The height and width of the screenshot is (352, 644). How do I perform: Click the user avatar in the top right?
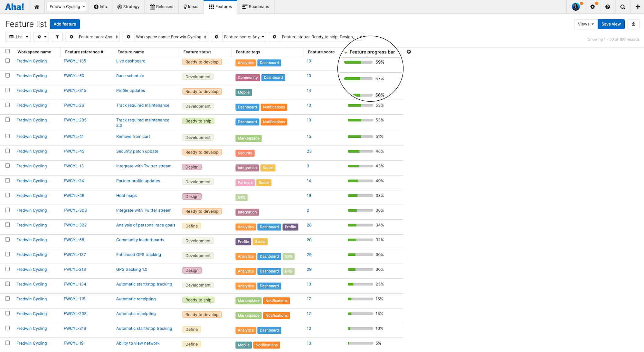point(576,6)
